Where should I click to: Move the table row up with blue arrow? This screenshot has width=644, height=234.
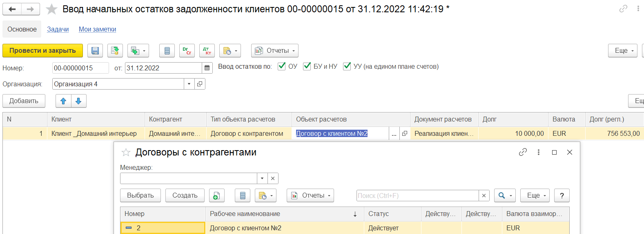pyautogui.click(x=63, y=101)
